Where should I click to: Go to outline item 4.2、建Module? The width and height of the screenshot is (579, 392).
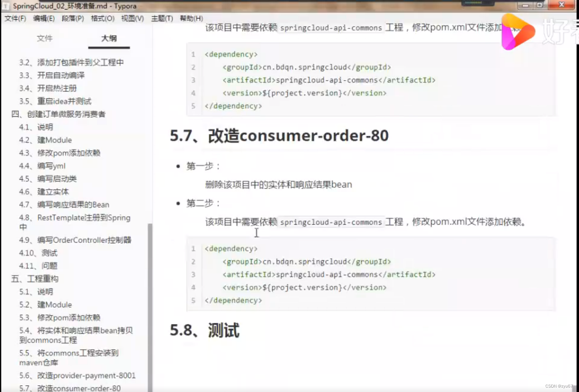pos(46,140)
